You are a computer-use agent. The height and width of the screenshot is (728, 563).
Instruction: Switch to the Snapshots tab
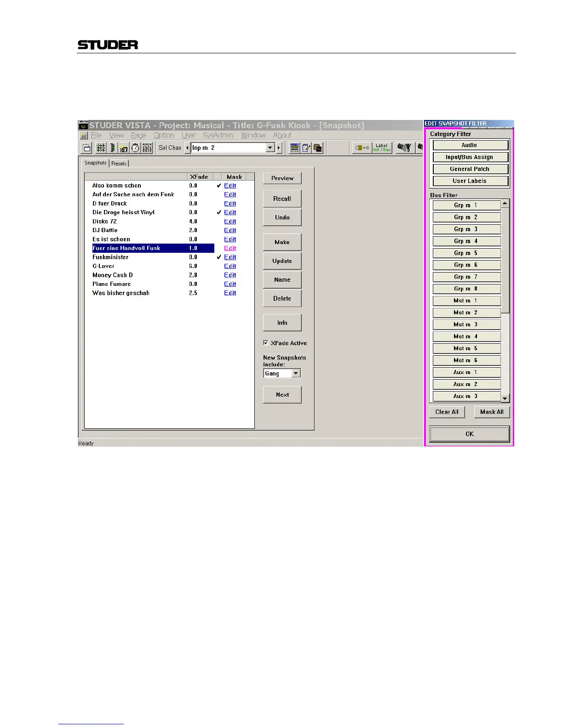[x=96, y=163]
